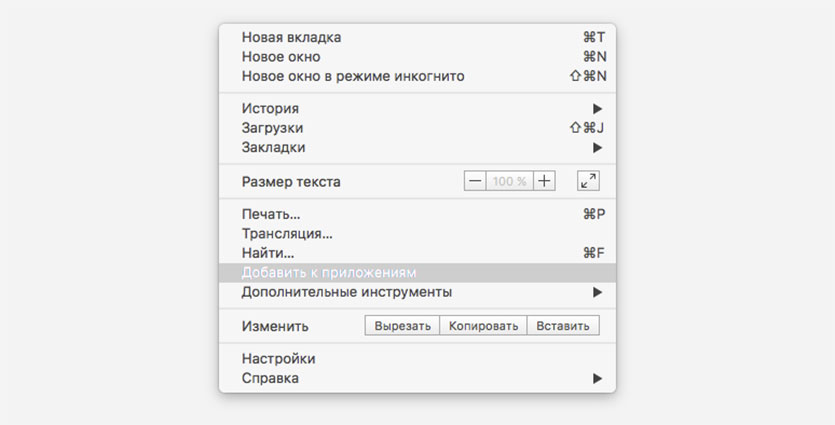This screenshot has height=425, width=835.
Task: Open Настройки
Action: point(278,358)
